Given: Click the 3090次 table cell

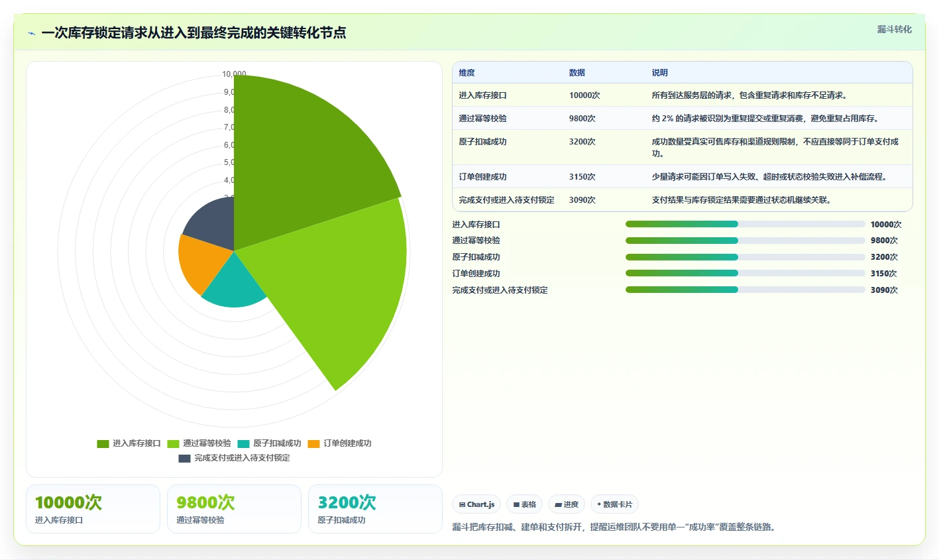Looking at the screenshot, I should pyautogui.click(x=582, y=200).
